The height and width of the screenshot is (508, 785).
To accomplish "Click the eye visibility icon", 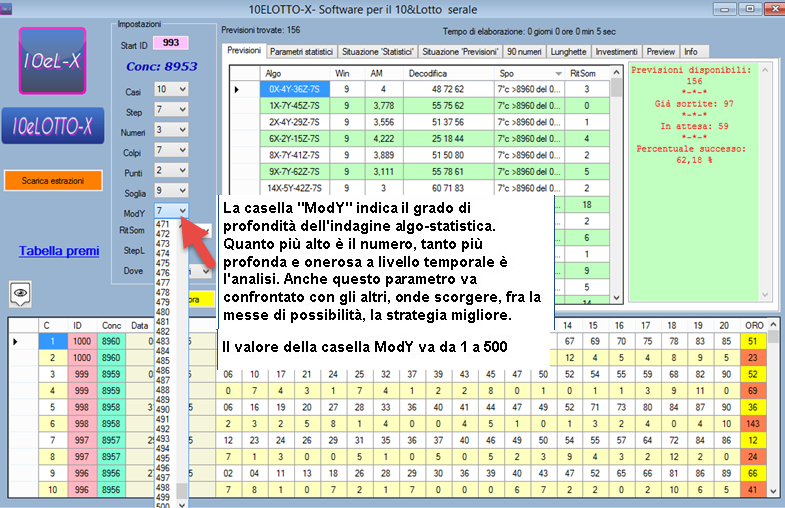I will [x=20, y=293].
